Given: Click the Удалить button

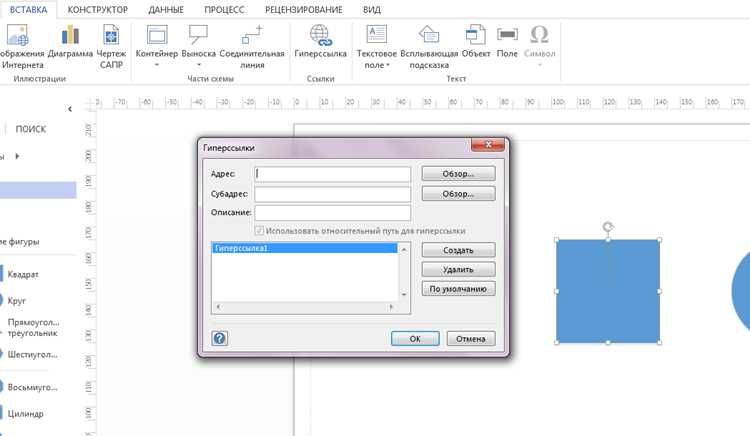Looking at the screenshot, I should tap(458, 269).
